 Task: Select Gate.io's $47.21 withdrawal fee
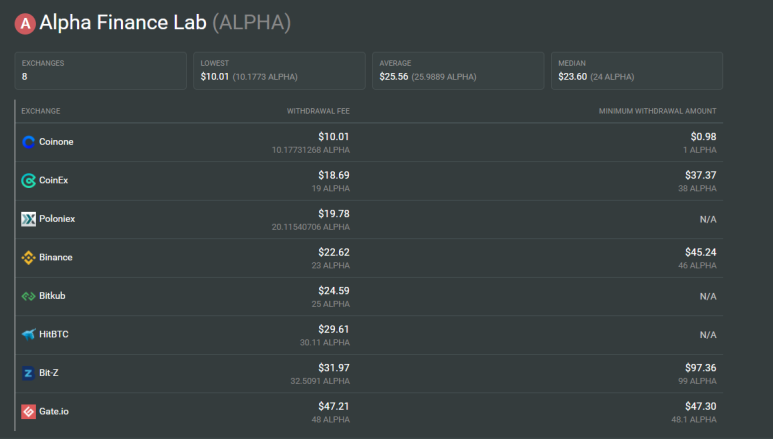334,406
